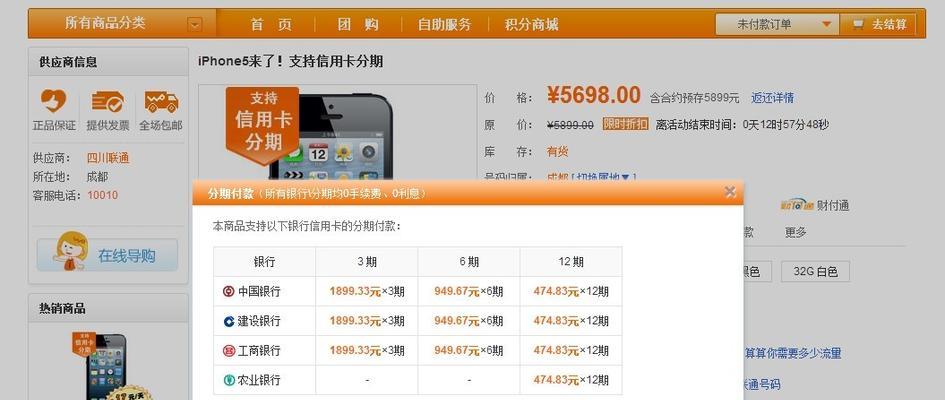945x400 pixels.
Task: Click the 所有商品分类 menu label
Action: tap(105, 23)
